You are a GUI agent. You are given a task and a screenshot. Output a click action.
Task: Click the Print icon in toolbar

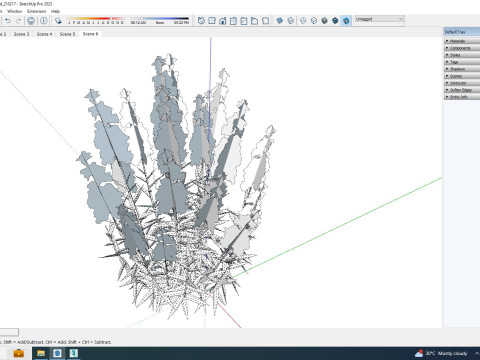(x=31, y=21)
